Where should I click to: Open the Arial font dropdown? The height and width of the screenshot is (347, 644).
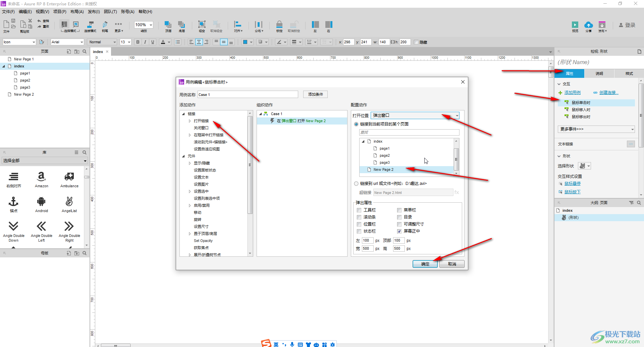pyautogui.click(x=67, y=42)
